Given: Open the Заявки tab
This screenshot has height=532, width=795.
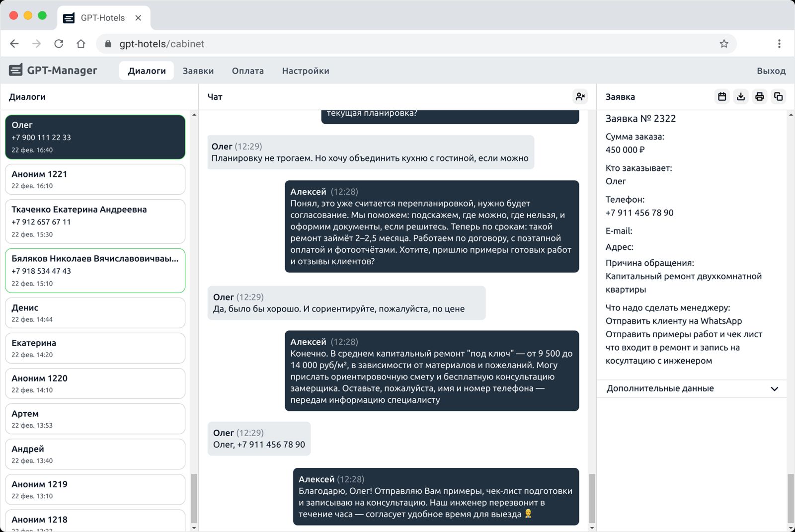Looking at the screenshot, I should point(198,71).
